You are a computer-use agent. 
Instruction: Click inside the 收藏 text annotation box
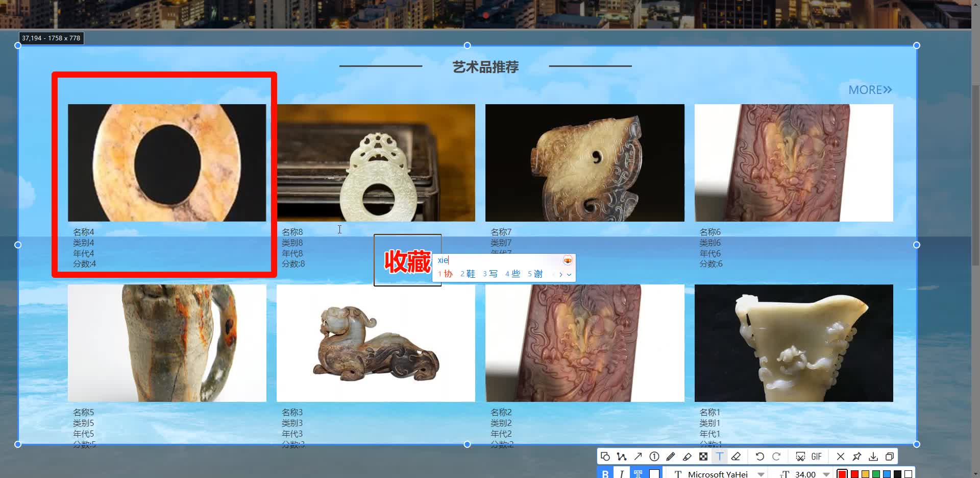[x=407, y=260]
